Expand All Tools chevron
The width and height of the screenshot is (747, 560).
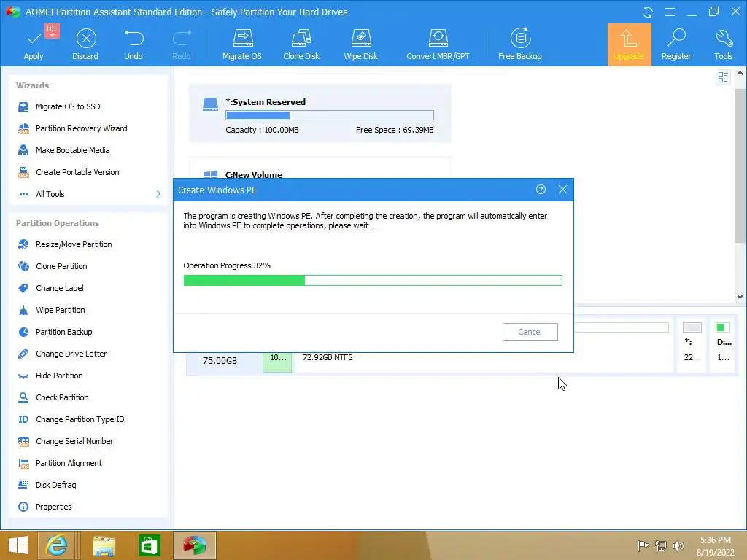pos(158,194)
